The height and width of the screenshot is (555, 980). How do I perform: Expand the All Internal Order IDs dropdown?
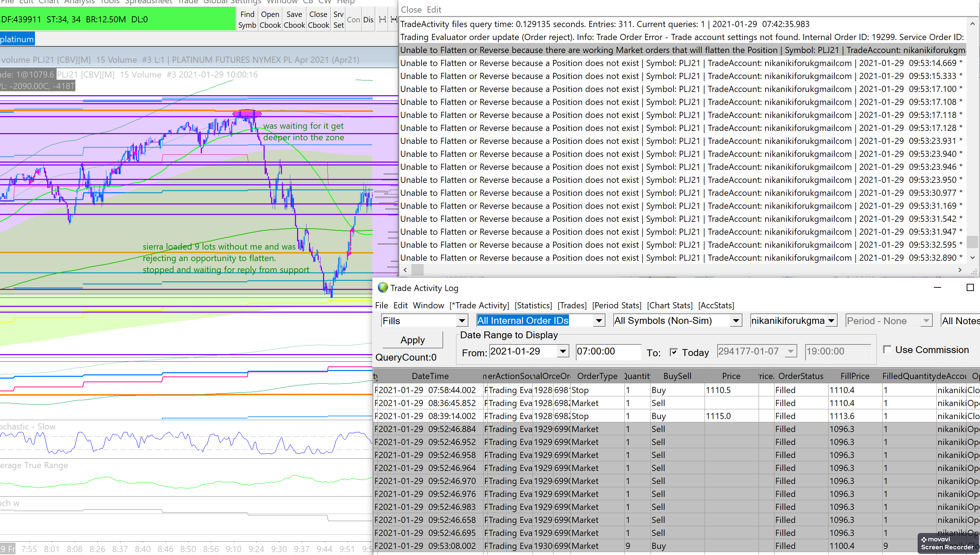click(x=599, y=321)
